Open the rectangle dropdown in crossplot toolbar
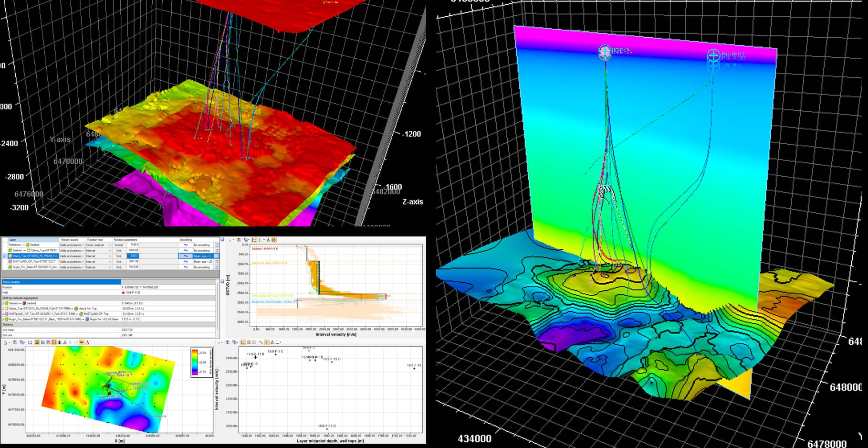 281,342
